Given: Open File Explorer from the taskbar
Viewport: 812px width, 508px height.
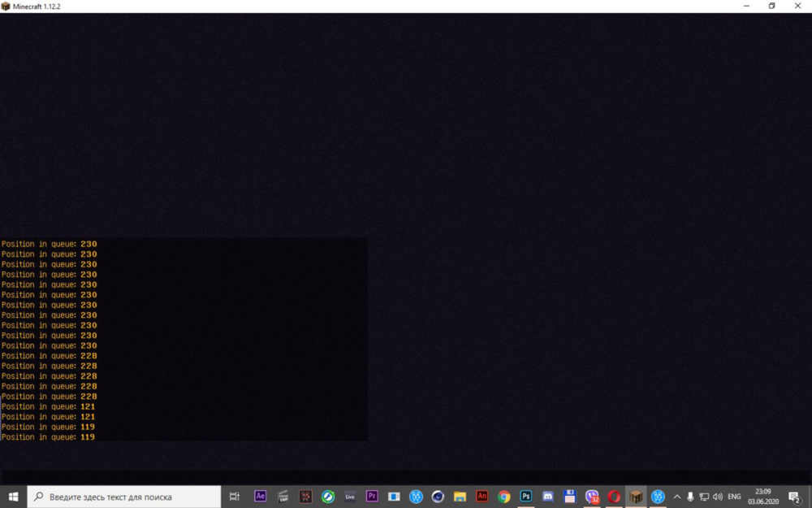Looking at the screenshot, I should (x=460, y=497).
